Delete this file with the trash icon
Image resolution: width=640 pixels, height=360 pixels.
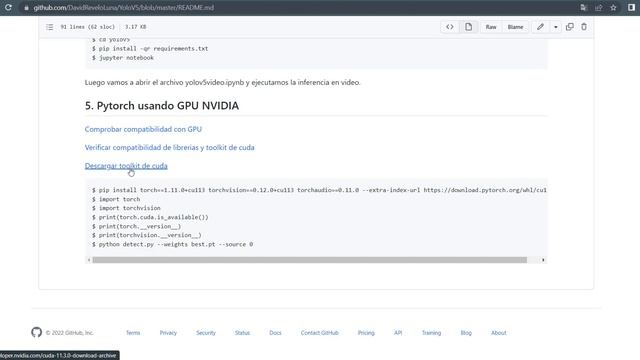click(x=584, y=27)
